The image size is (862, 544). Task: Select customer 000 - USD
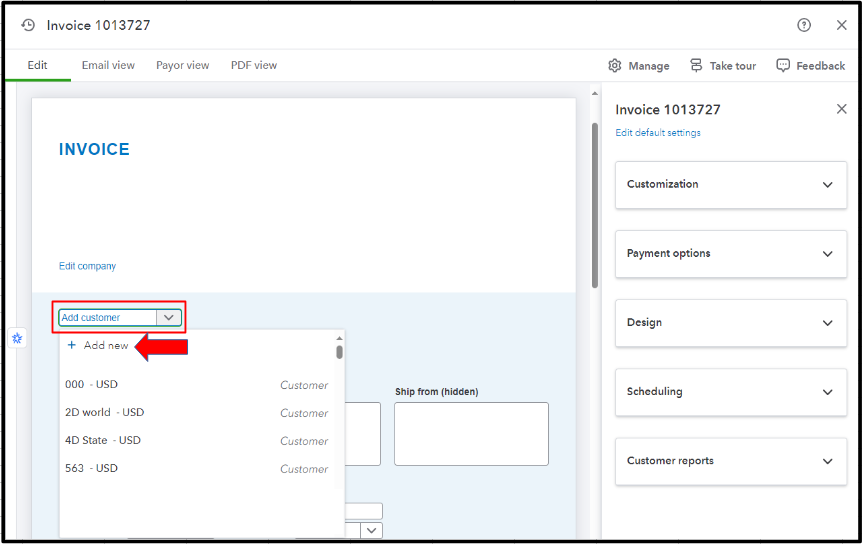point(196,385)
